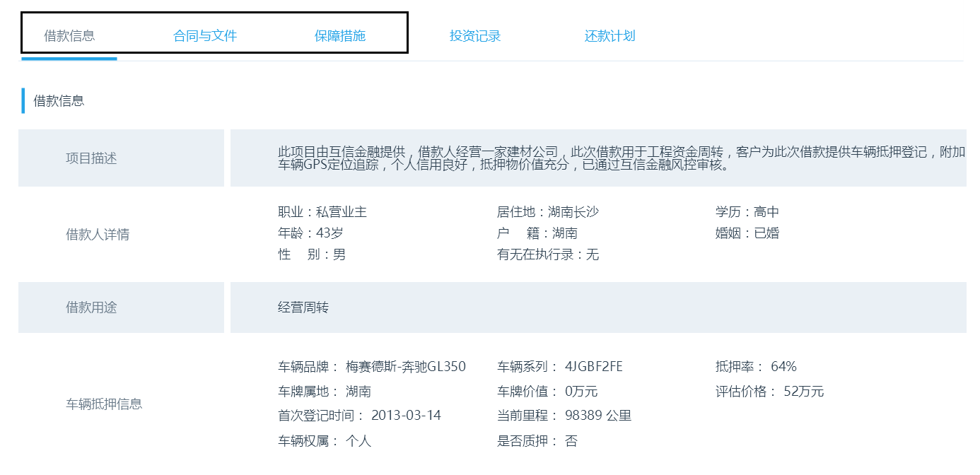Click the 职业：私营业主 field
The image size is (980, 475).
[x=322, y=212]
